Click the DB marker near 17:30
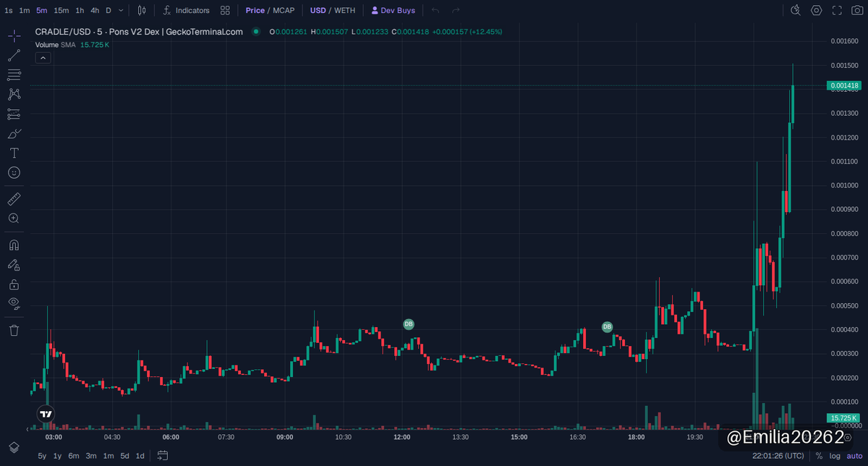 click(x=607, y=327)
